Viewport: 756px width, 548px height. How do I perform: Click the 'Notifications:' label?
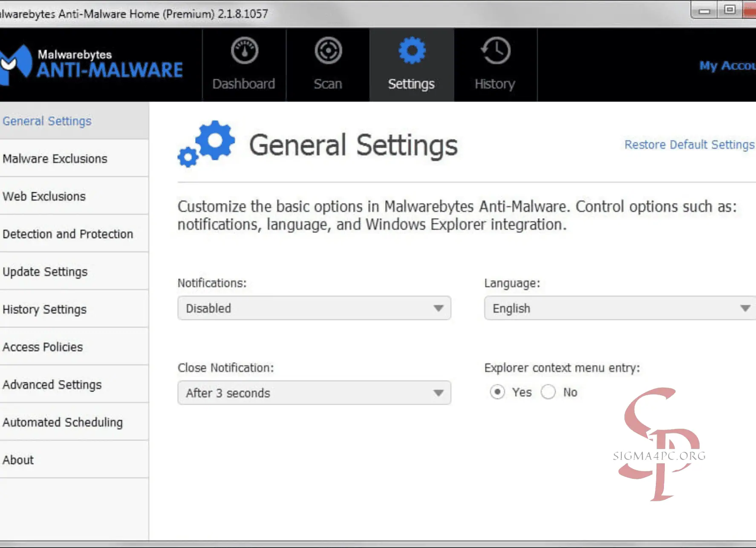click(212, 283)
